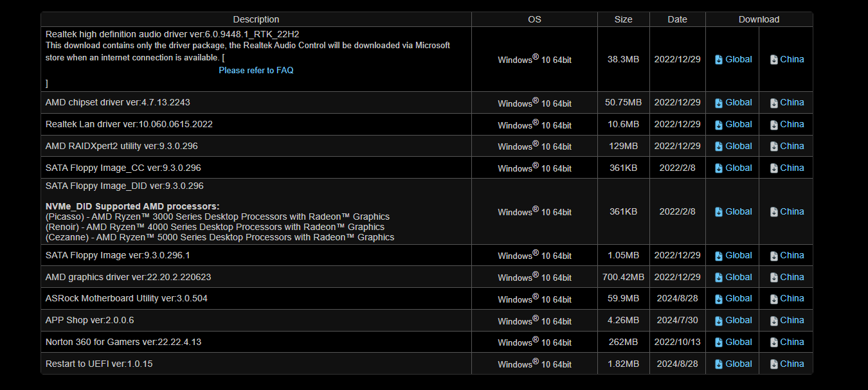
Task: Click the Global download icon for AMD graphics driver
Action: pos(719,278)
